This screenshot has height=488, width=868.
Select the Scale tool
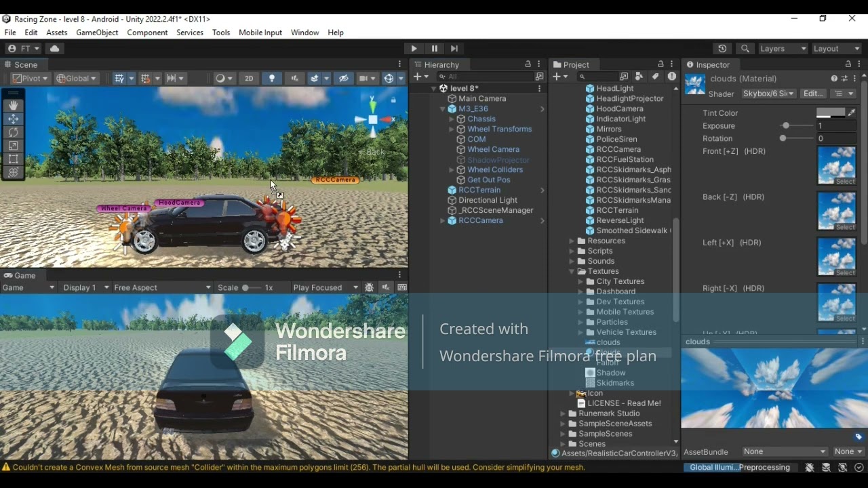14,146
